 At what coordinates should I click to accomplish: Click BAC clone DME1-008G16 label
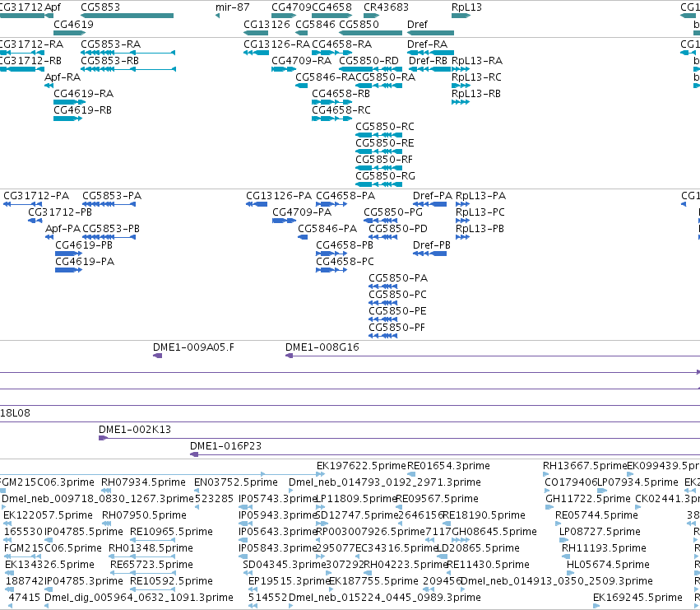coord(322,347)
